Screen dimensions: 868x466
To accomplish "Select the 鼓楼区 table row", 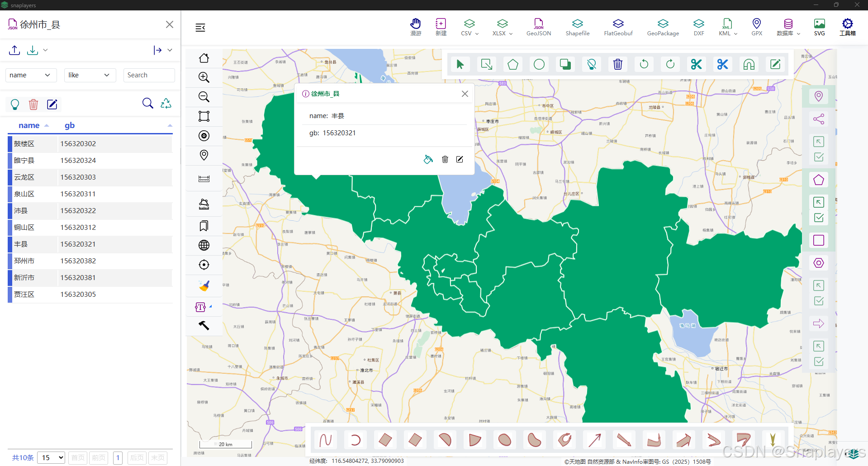I will (x=90, y=143).
